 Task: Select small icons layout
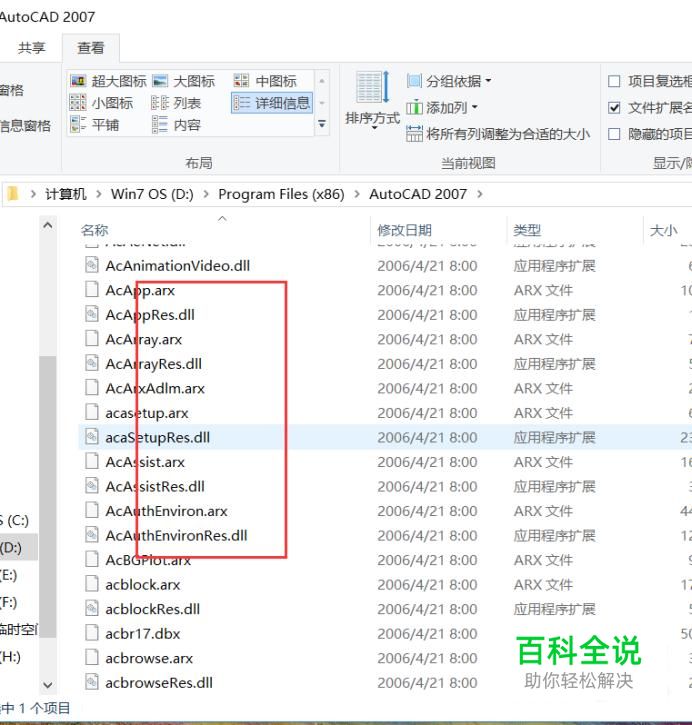101,103
